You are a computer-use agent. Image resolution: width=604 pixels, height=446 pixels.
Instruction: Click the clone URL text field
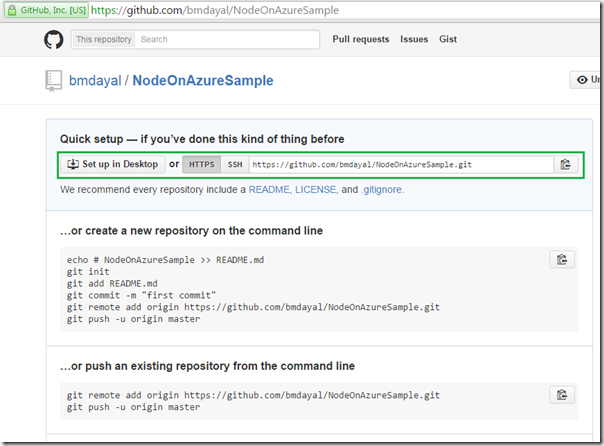(401, 164)
